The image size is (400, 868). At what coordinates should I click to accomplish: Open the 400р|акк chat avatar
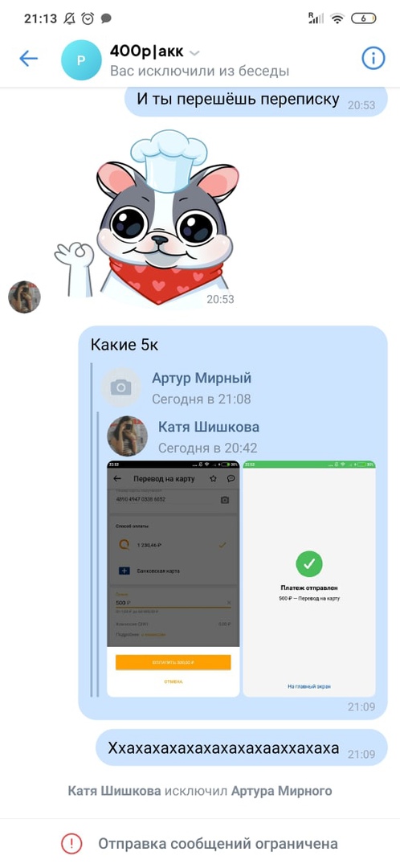(81, 59)
